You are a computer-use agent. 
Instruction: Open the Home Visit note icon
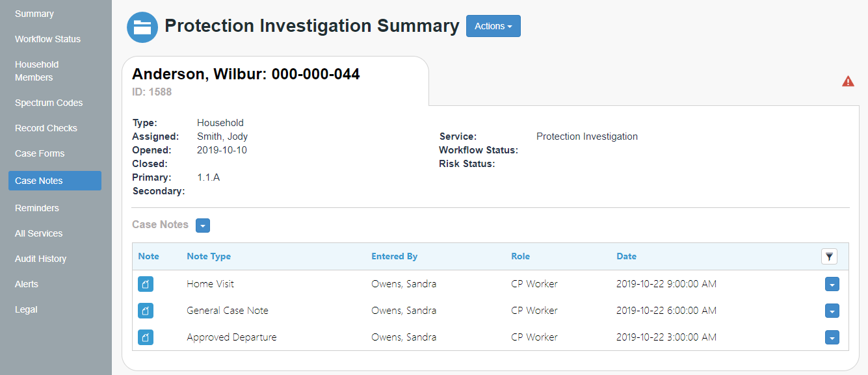tap(146, 284)
